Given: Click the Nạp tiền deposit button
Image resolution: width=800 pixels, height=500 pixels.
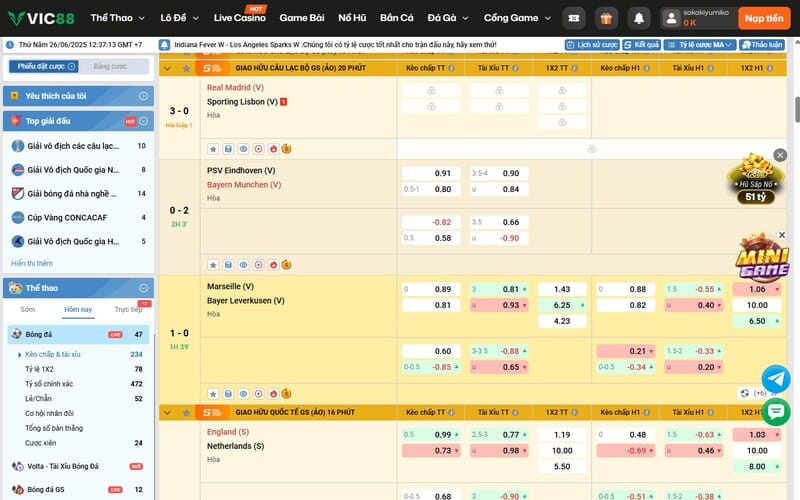Looking at the screenshot, I should click(764, 18).
